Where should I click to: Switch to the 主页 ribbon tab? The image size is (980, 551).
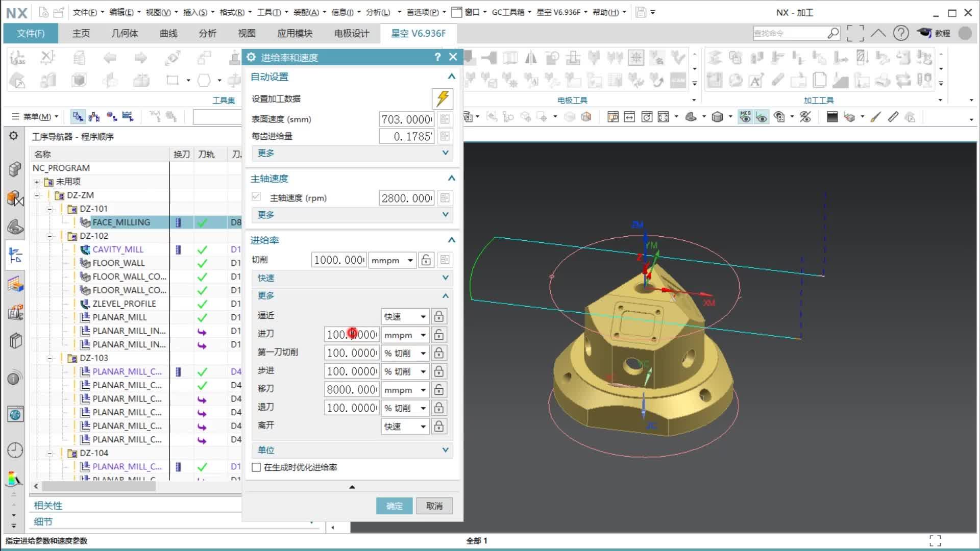click(81, 33)
